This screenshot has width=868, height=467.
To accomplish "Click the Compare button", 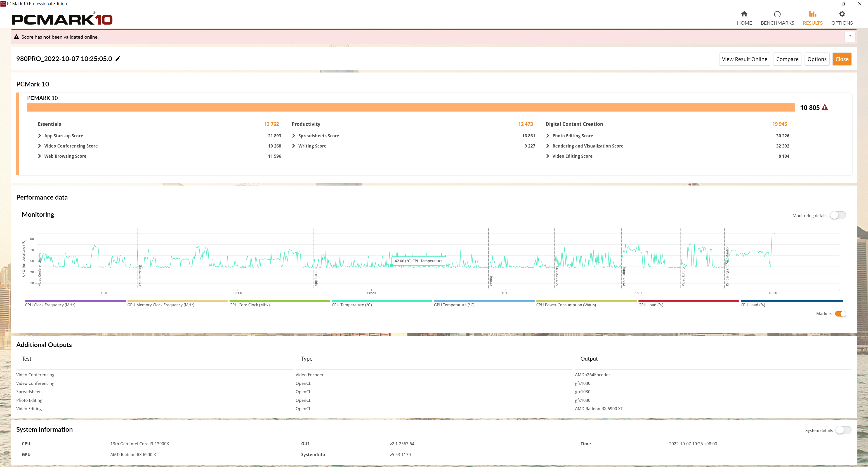I will pyautogui.click(x=787, y=59).
